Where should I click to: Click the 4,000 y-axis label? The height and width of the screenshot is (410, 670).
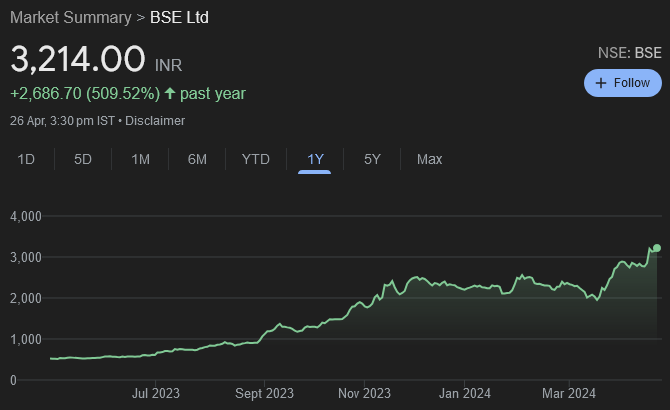click(26, 217)
